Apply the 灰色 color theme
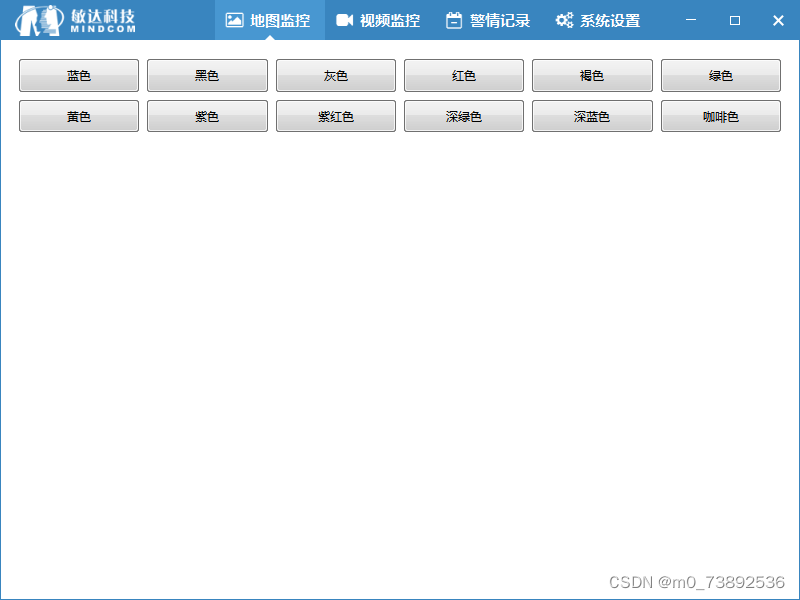 click(x=335, y=75)
